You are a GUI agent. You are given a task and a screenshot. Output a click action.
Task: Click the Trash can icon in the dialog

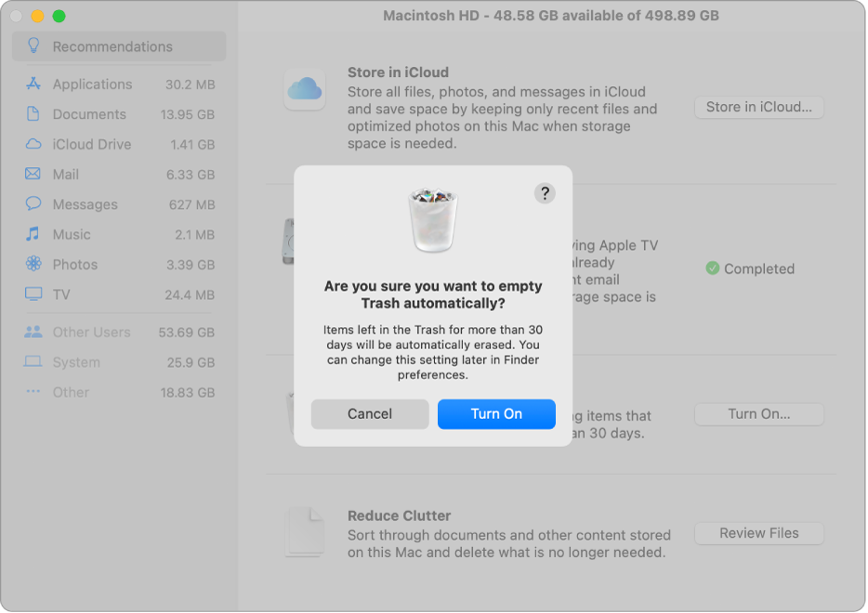[433, 219]
